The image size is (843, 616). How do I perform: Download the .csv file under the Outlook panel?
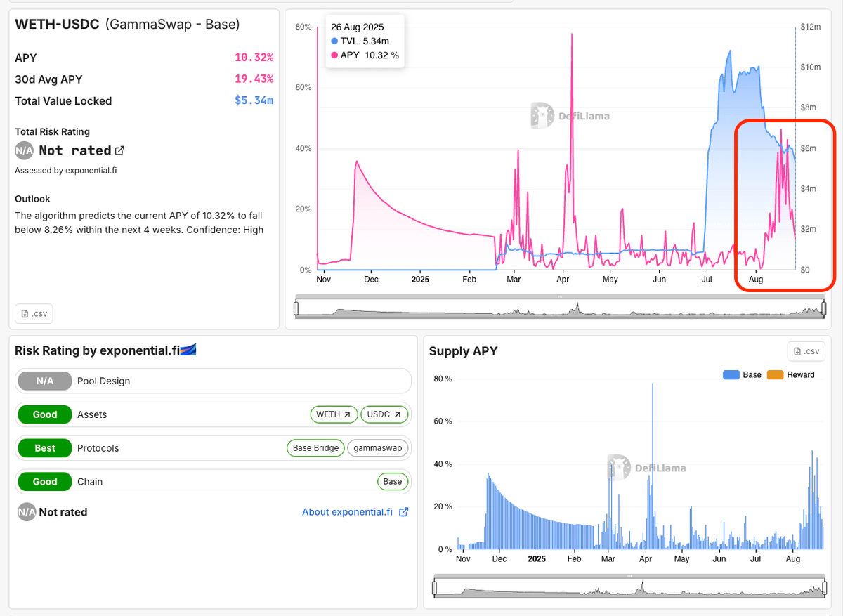click(x=34, y=313)
